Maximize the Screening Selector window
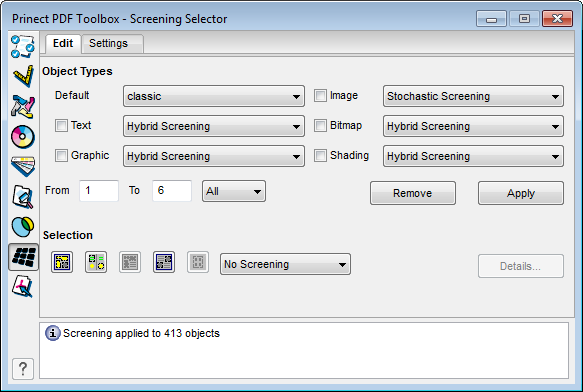The height and width of the screenshot is (392, 583). (524, 19)
